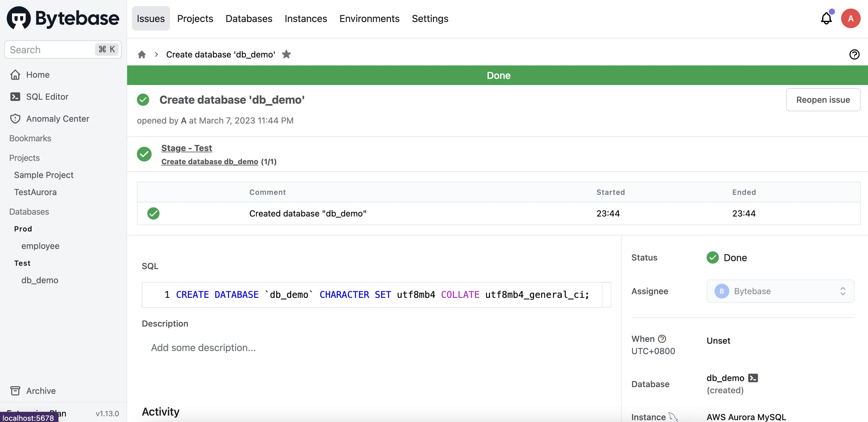Switch to the Instances tab
Viewport: 868px width, 422px height.
coord(306,18)
